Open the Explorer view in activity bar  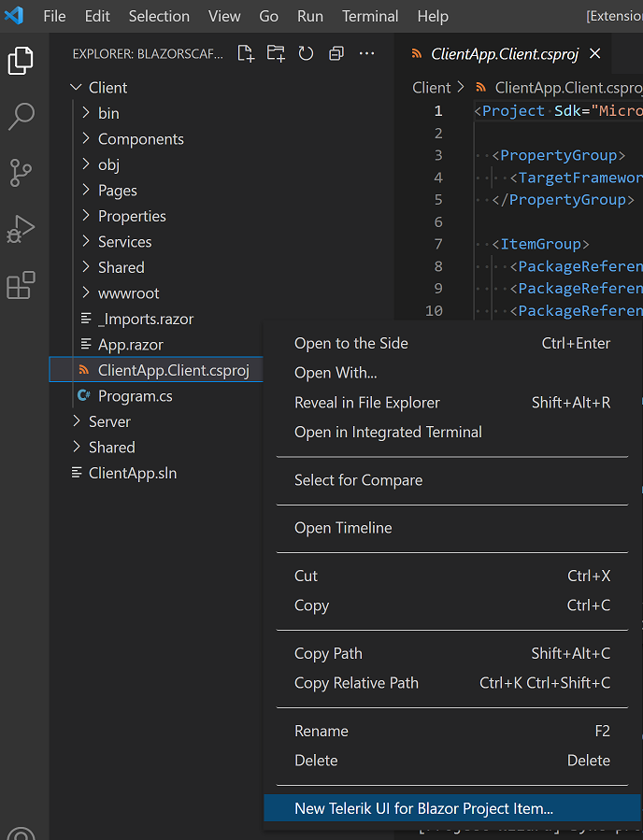coord(21,61)
